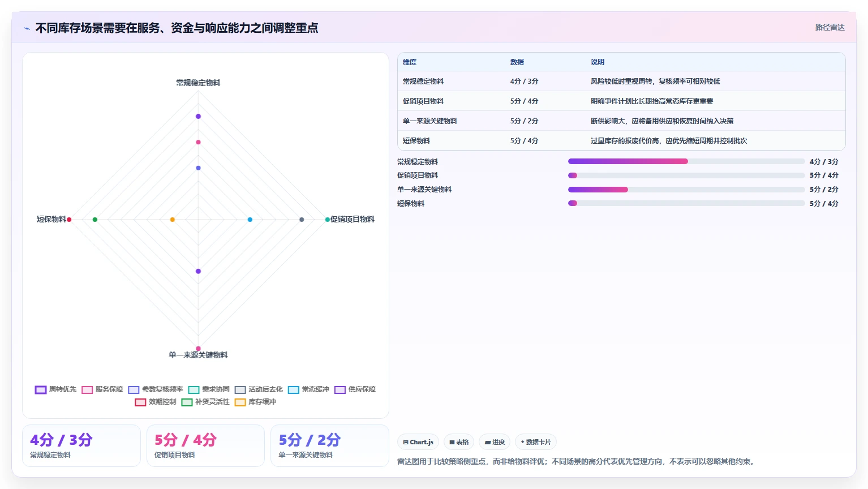This screenshot has width=868, height=489.
Task: Select the 短保物料 progress bar
Action: [686, 203]
